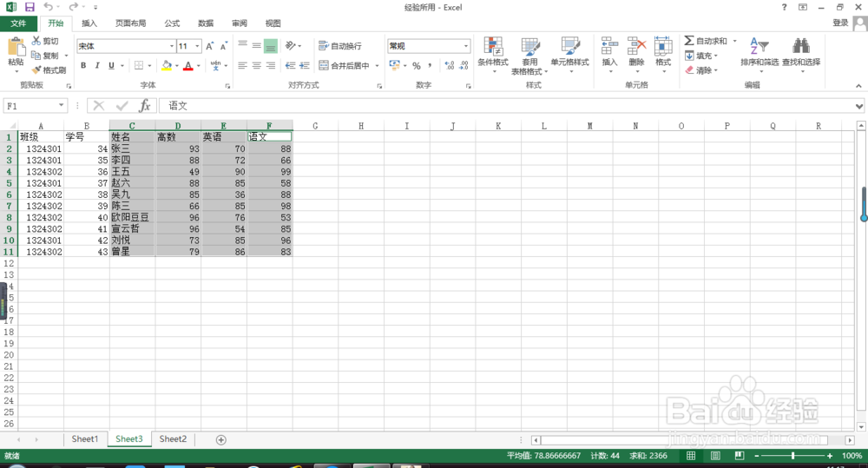Click the Paste icon in clipboard group
Screen dimensions: 868x468
pyautogui.click(x=16, y=48)
